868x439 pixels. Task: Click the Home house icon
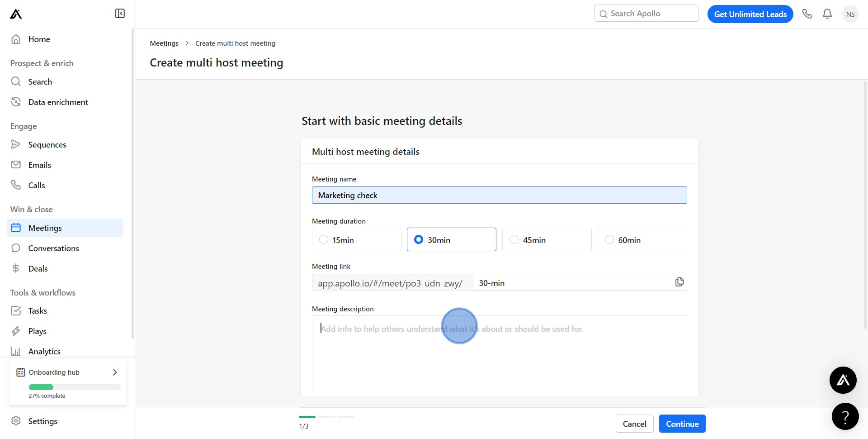click(x=16, y=39)
